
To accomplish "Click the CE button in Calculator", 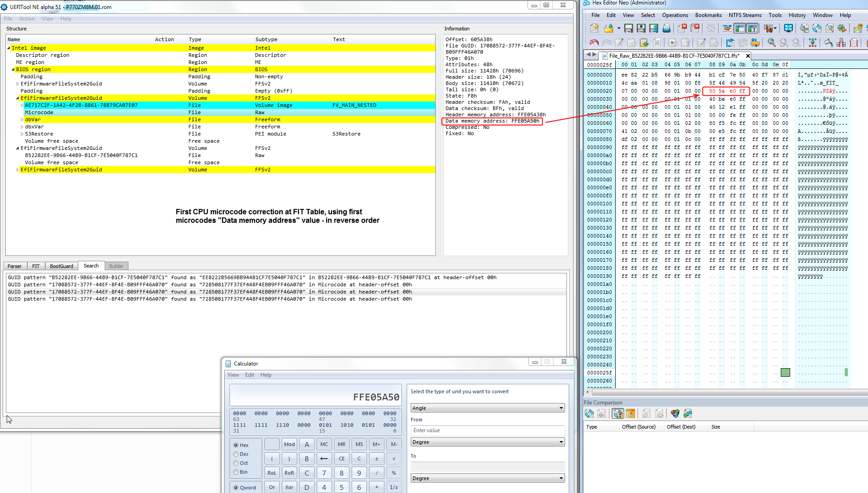I will (341, 459).
